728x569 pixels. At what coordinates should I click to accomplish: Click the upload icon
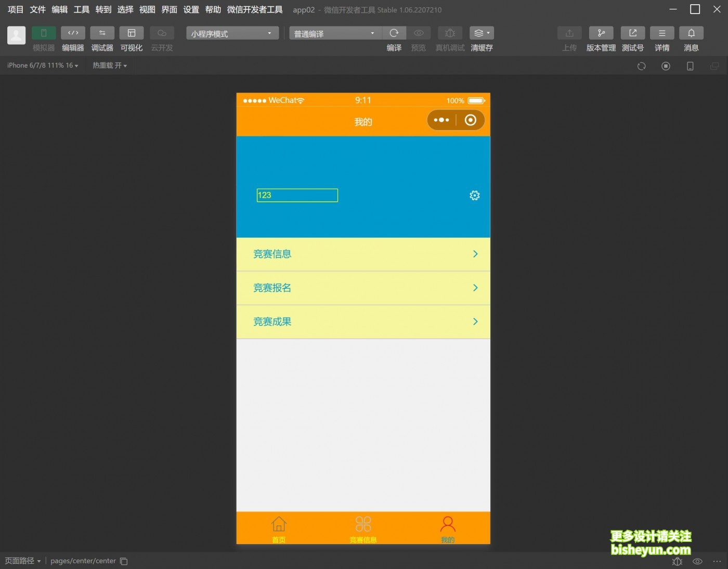coord(569,33)
